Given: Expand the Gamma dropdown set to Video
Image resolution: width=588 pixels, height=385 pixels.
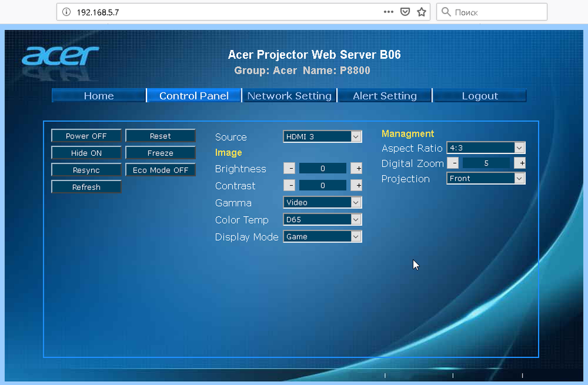Looking at the screenshot, I should click(x=322, y=202).
